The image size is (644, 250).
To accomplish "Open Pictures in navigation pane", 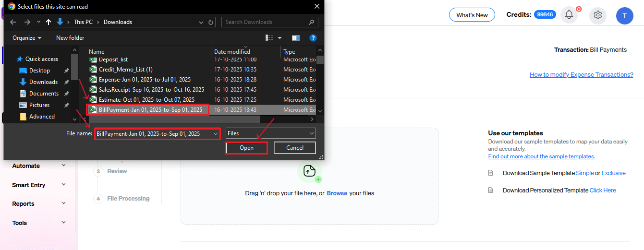I will pyautogui.click(x=39, y=105).
